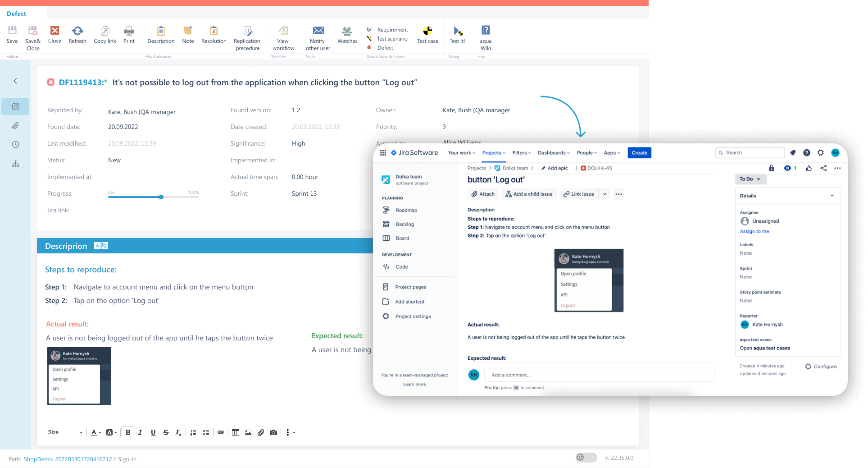868x468 pixels.
Task: Open history using the clock sidebar icon
Action: 15,144
